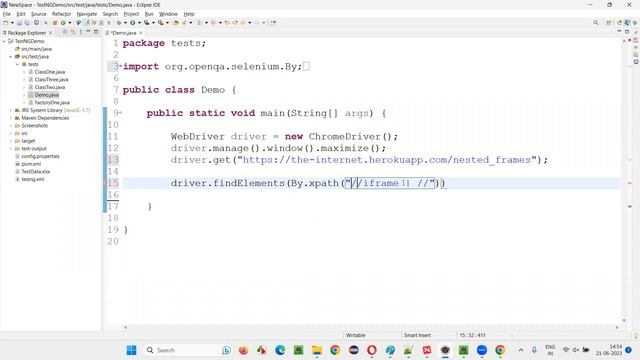Viewport: 640px width, 360px height.
Task: Expand the test-output folder
Action: [x=11, y=149]
